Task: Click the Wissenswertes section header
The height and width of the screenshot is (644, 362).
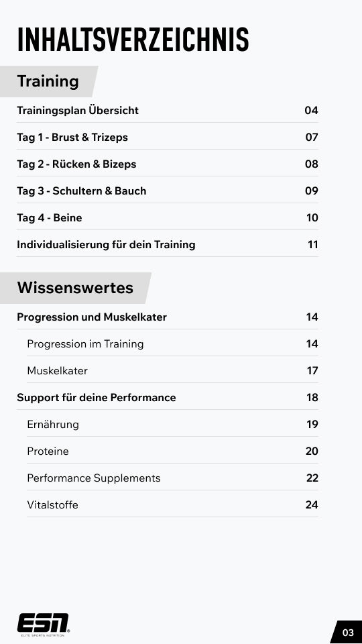Action: (x=75, y=288)
